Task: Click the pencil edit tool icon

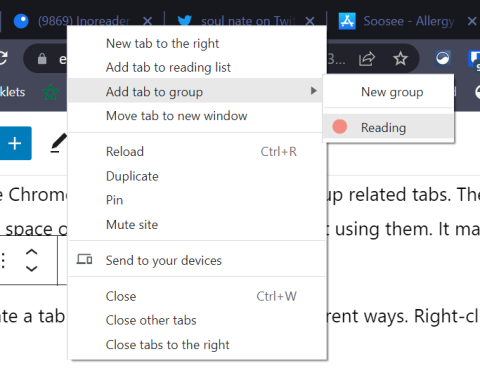Action: [x=59, y=143]
